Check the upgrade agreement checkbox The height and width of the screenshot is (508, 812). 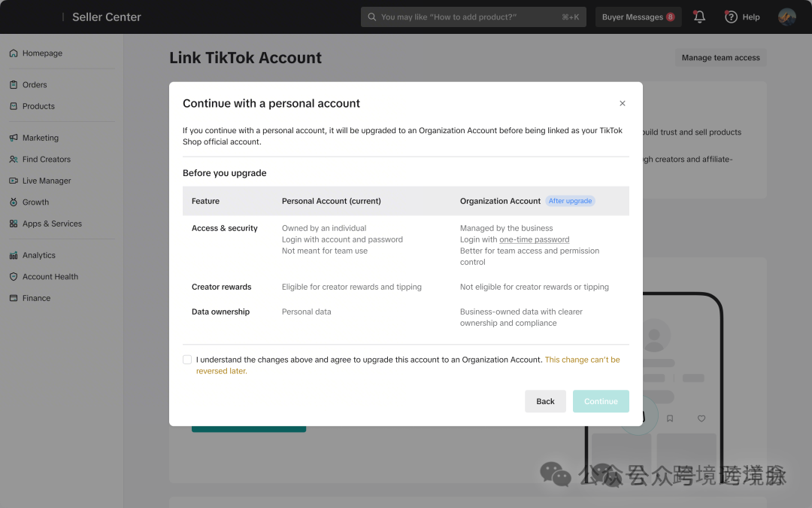[x=187, y=360]
